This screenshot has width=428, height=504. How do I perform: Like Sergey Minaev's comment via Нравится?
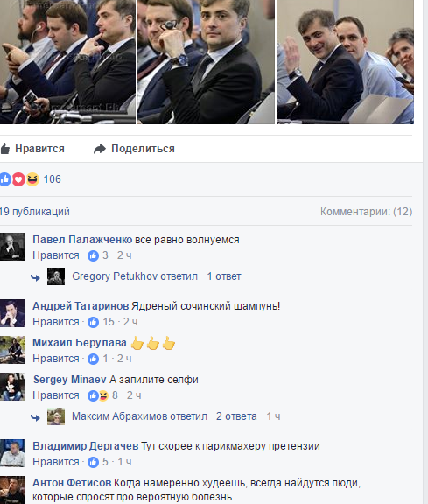pyautogui.click(x=56, y=395)
